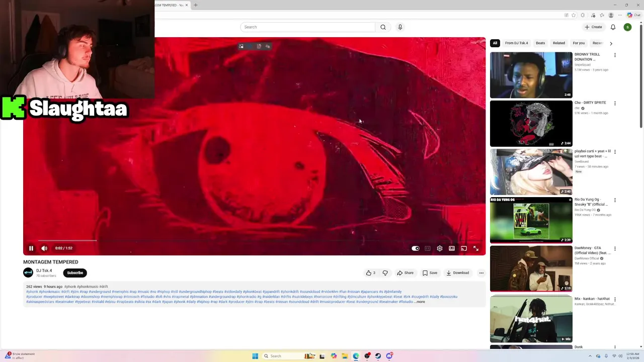644x362 pixels.
Task: Open the Create button
Action: click(x=593, y=27)
